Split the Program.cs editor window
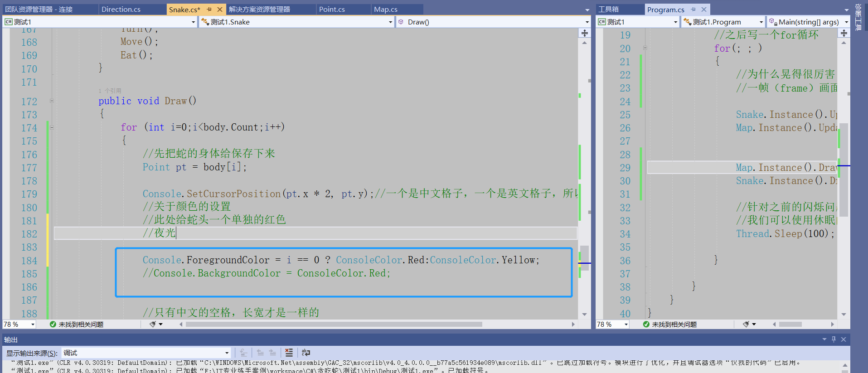This screenshot has width=868, height=373. point(844,33)
